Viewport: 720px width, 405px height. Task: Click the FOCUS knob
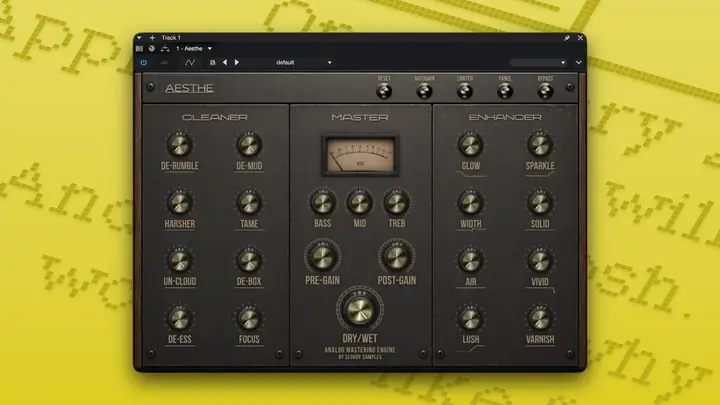pos(249,318)
